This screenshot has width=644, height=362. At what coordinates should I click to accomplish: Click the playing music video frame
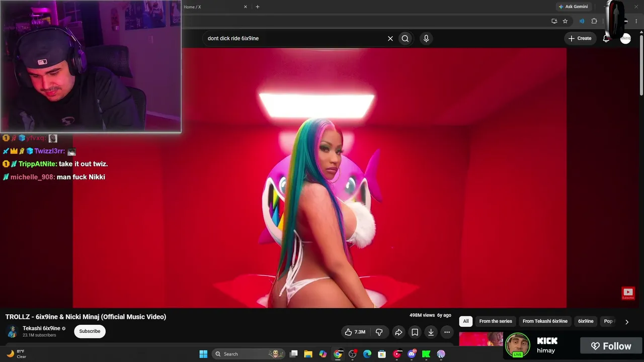tap(319, 177)
